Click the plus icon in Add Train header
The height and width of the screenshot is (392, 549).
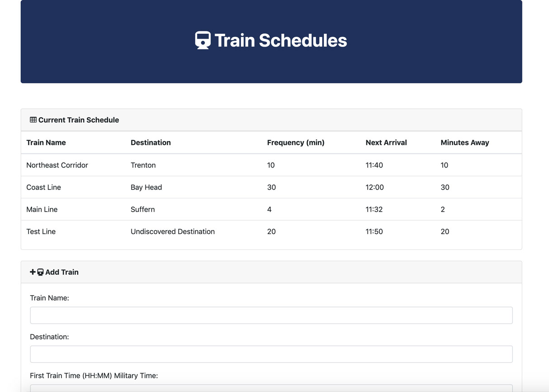(x=33, y=272)
